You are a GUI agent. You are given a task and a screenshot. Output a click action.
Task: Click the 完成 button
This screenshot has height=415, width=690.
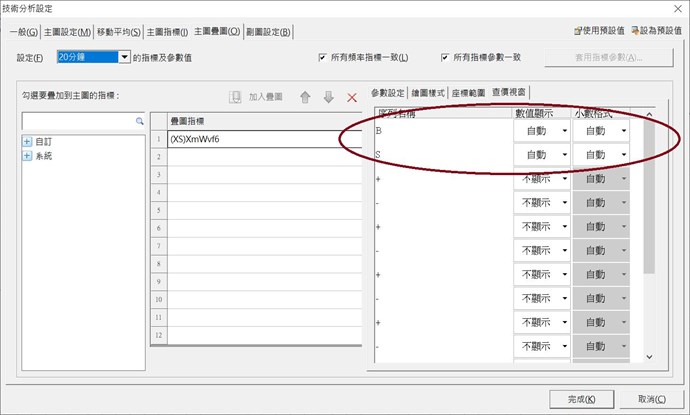(582, 397)
